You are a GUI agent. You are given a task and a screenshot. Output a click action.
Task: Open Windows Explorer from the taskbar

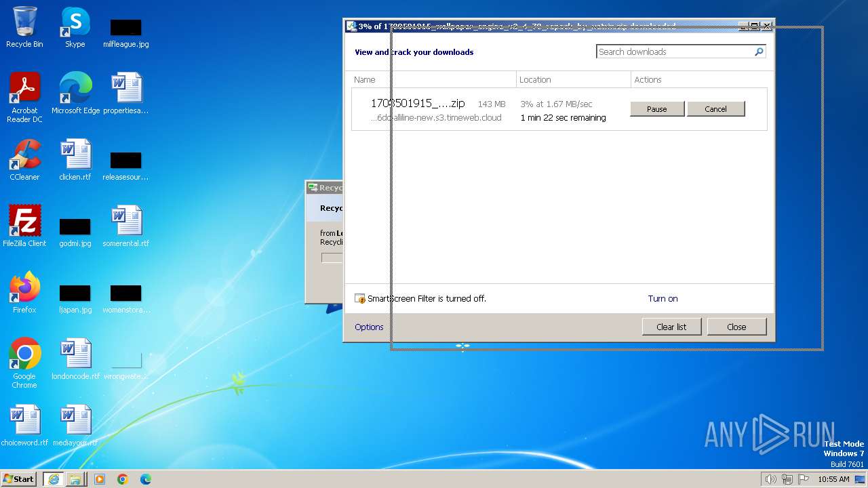(x=75, y=479)
